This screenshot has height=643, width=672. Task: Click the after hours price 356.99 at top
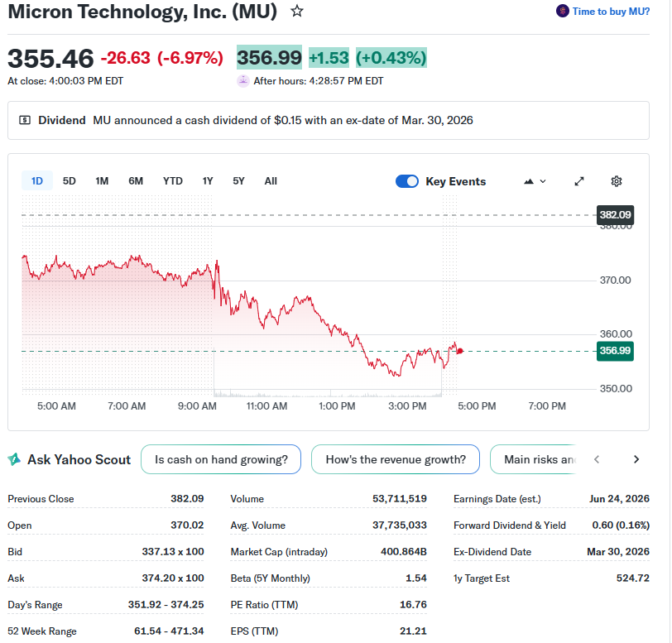[x=269, y=57]
